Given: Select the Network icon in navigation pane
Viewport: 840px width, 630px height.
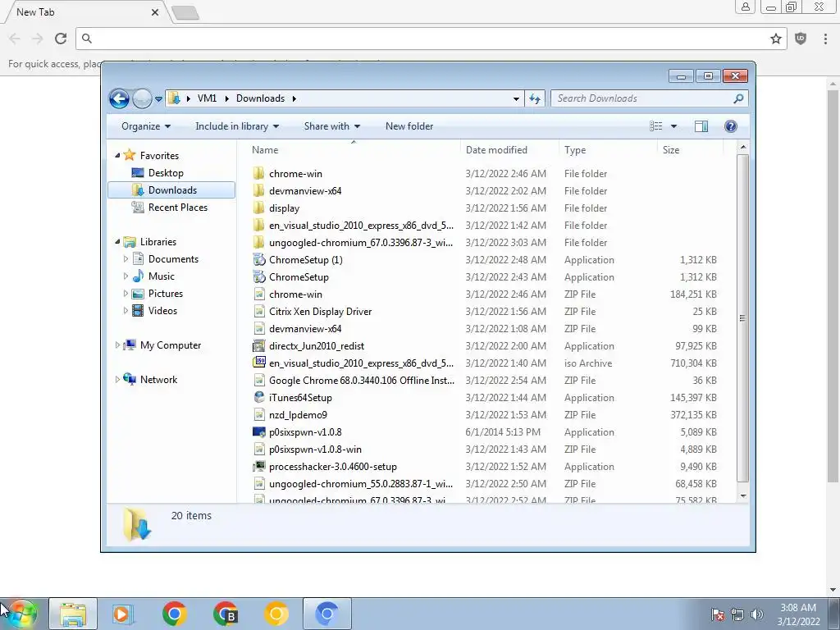Looking at the screenshot, I should 129,379.
